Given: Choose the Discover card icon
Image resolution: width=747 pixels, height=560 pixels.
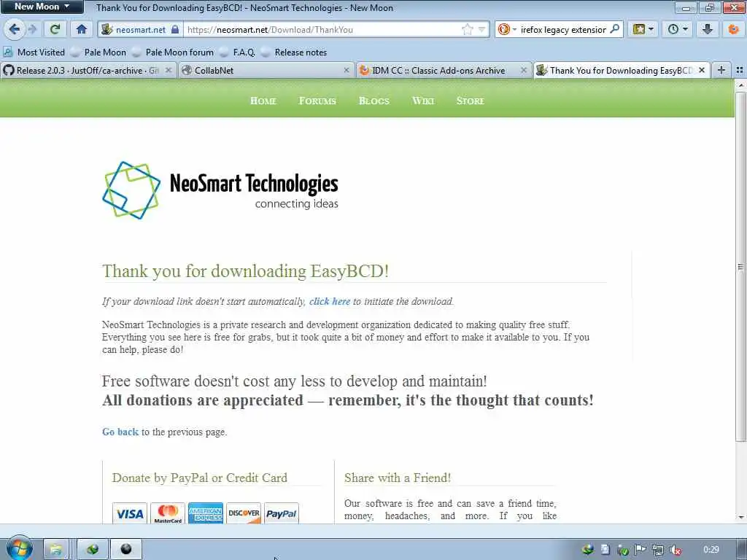Looking at the screenshot, I should (244, 513).
